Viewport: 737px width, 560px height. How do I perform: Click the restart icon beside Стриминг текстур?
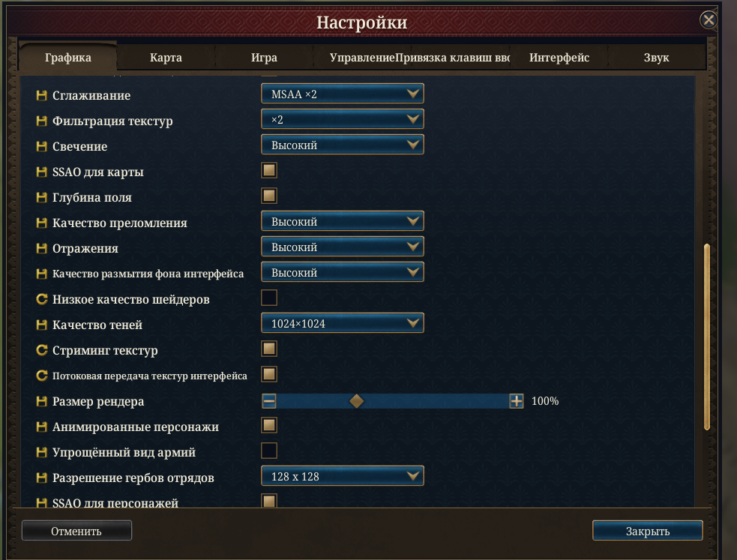tap(42, 350)
